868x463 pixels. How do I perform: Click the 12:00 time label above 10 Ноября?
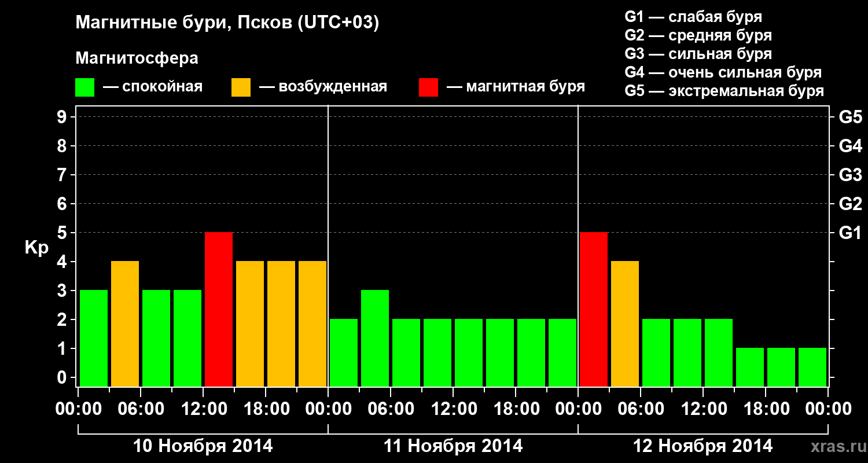tap(203, 409)
